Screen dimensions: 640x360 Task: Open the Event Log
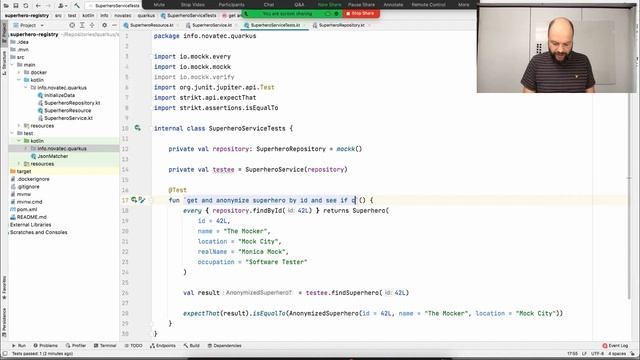(x=615, y=346)
